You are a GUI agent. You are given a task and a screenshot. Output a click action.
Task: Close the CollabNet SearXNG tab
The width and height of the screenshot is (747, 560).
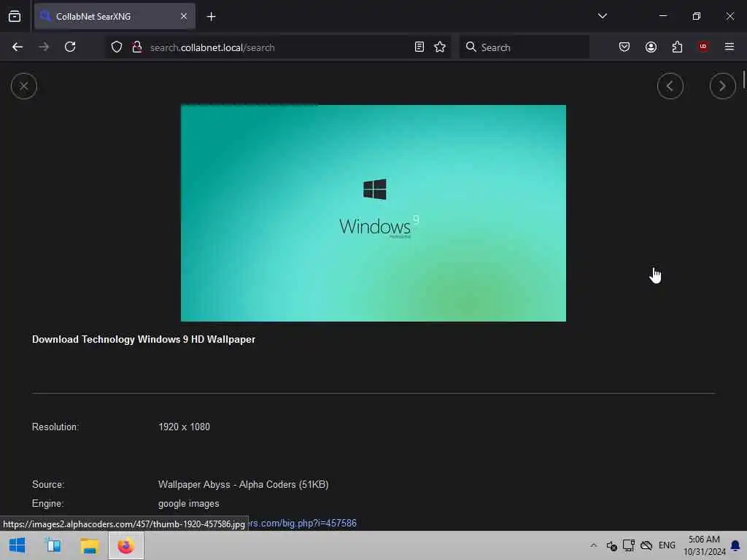[x=184, y=17]
